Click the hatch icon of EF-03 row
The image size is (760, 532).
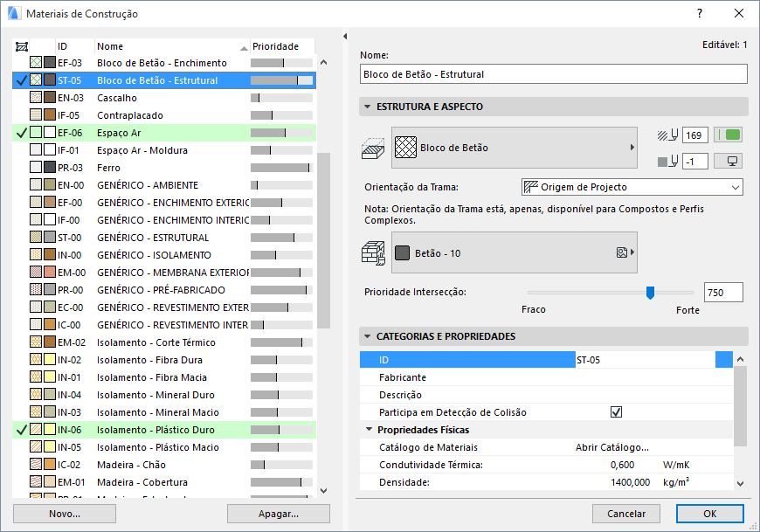pyautogui.click(x=36, y=63)
